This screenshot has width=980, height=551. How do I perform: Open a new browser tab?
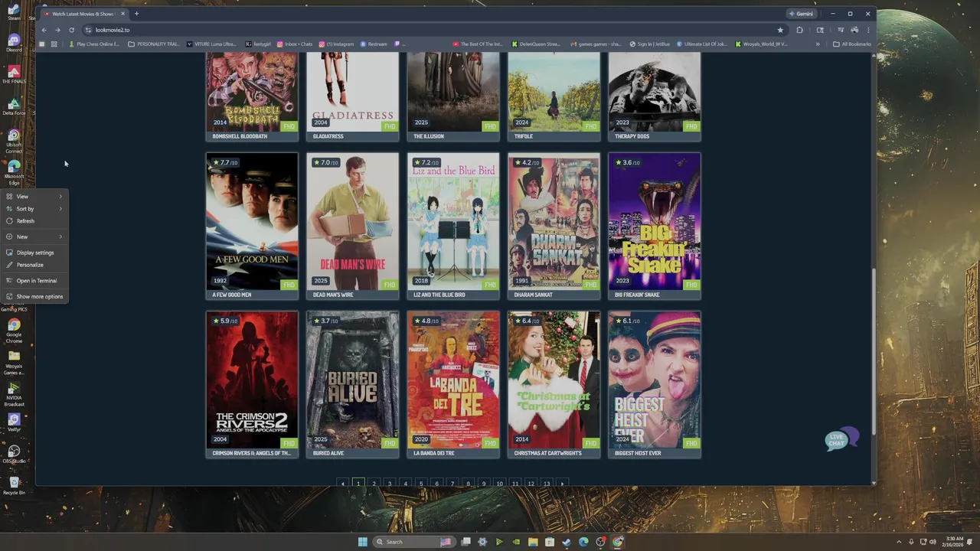(x=136, y=13)
